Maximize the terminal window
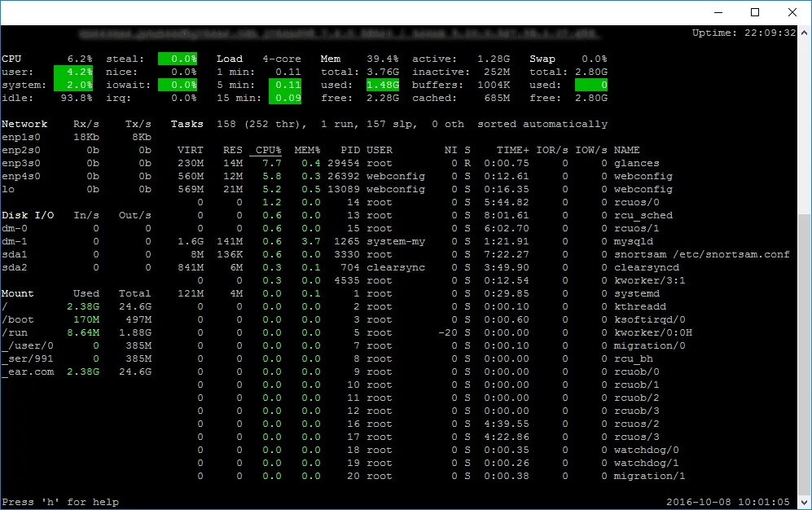Viewport: 812px width, 510px height. (755, 12)
